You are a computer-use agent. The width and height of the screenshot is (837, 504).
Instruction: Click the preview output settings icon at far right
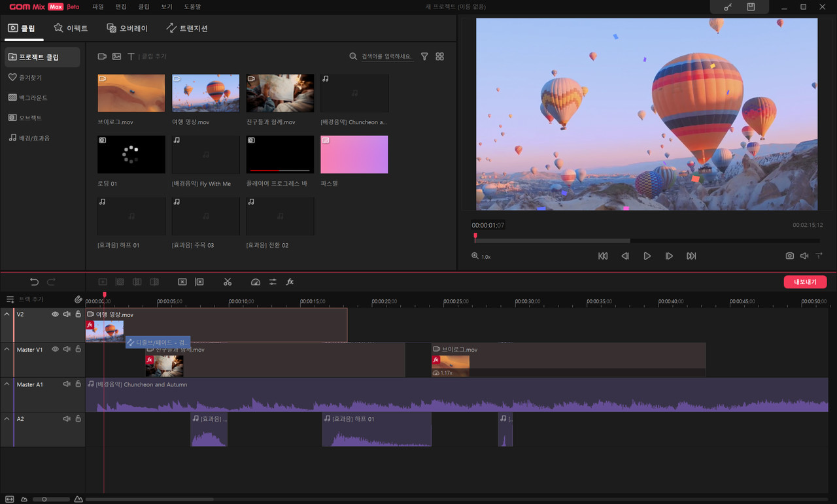point(819,256)
